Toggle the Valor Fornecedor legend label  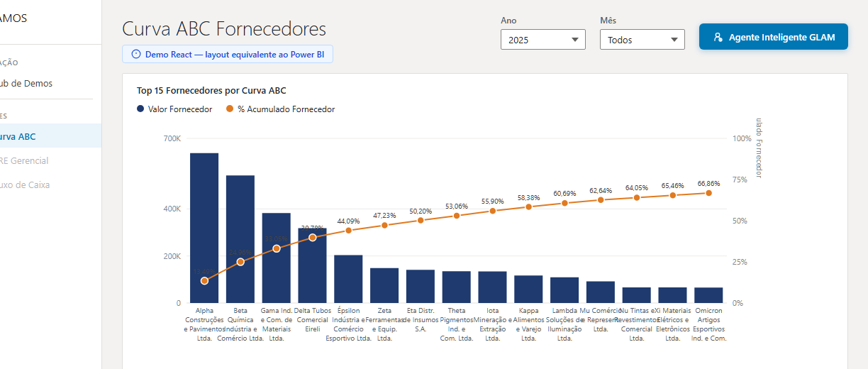(x=180, y=109)
